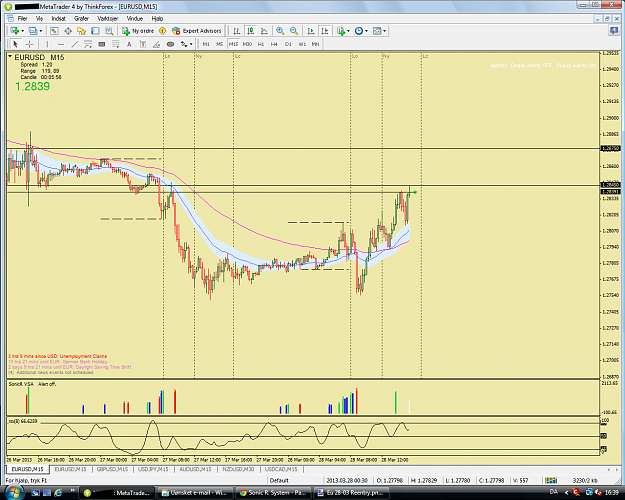Switch chart to candlesticks icon
625x500 pixels.
click(250, 31)
